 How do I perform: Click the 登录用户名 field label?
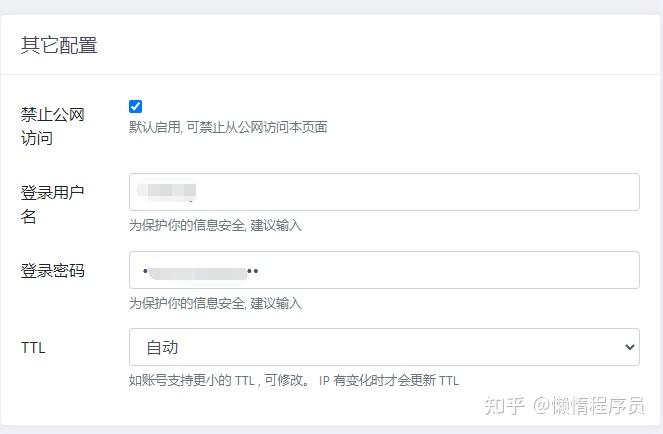(x=52, y=204)
